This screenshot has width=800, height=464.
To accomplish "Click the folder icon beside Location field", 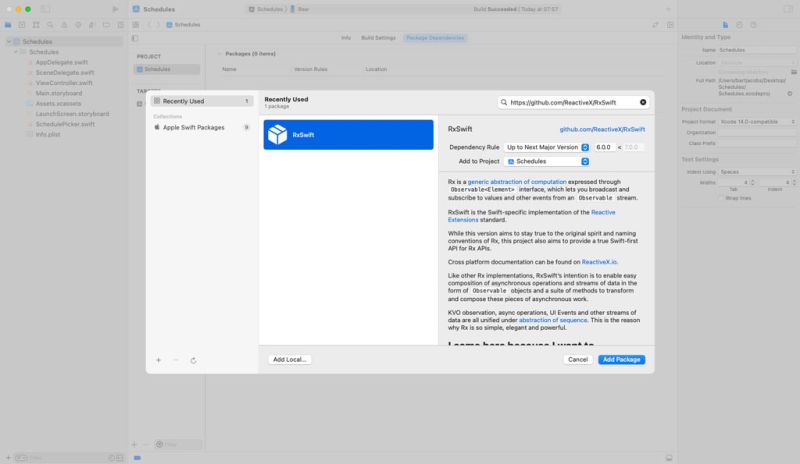I will pyautogui.click(x=794, y=72).
